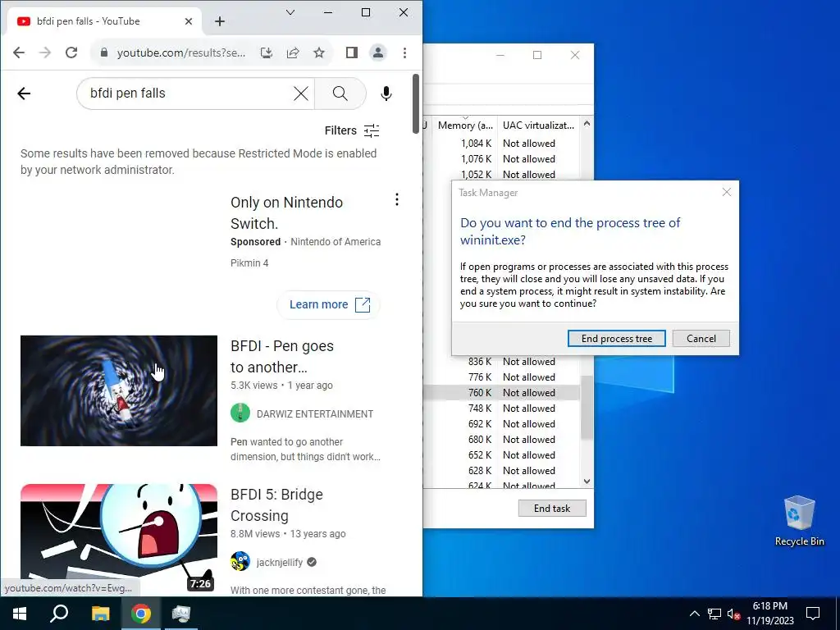Open DARWIZ ENTERTAINMENT channel avatar
The image size is (840, 630).
(x=240, y=413)
